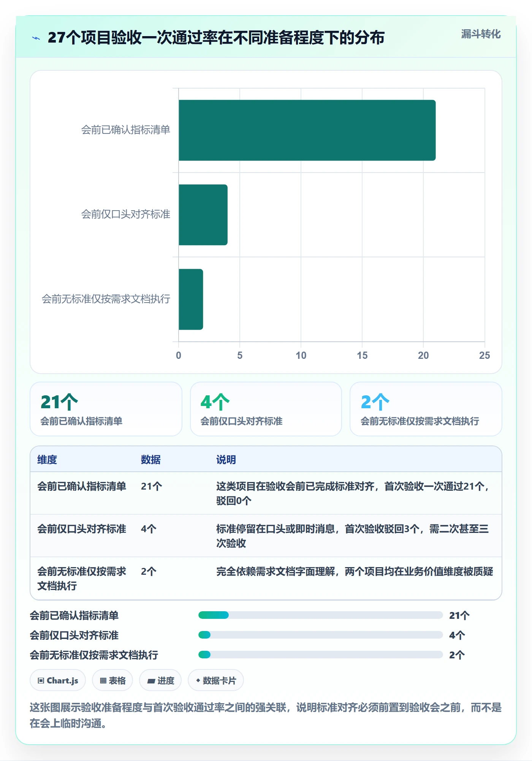This screenshot has height=761, width=532.
Task: Click the x-axis tick label 5
Action: [240, 355]
